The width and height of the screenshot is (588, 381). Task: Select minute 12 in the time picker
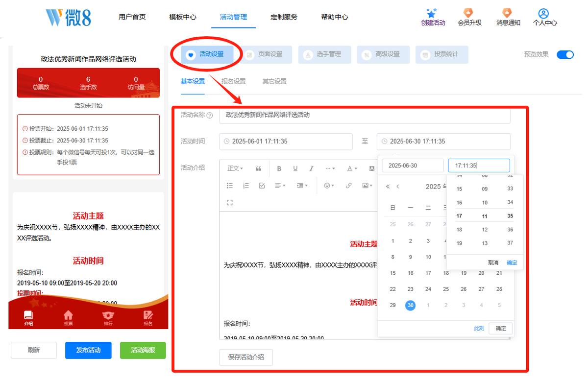coord(485,230)
